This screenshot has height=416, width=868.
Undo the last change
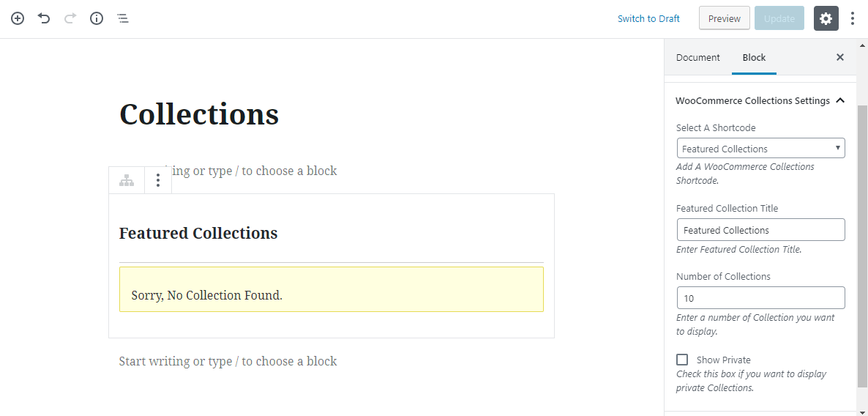[x=44, y=18]
